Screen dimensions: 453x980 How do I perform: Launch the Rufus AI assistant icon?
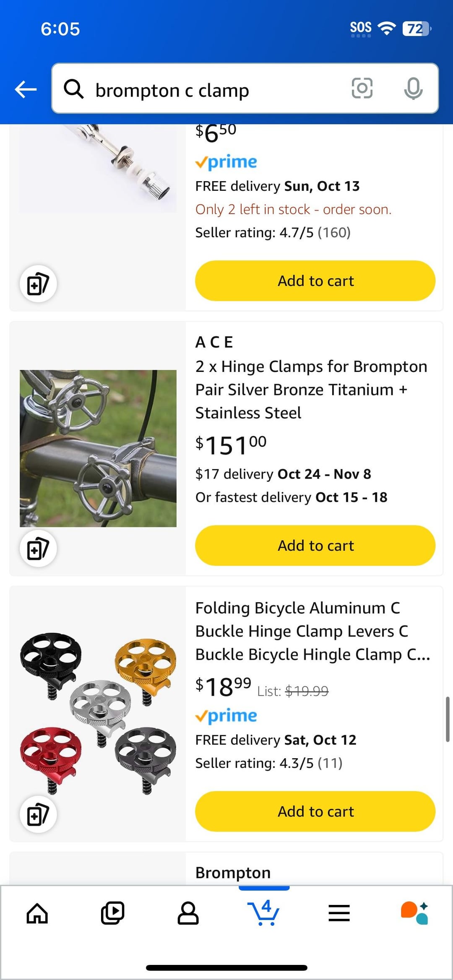pyautogui.click(x=414, y=912)
